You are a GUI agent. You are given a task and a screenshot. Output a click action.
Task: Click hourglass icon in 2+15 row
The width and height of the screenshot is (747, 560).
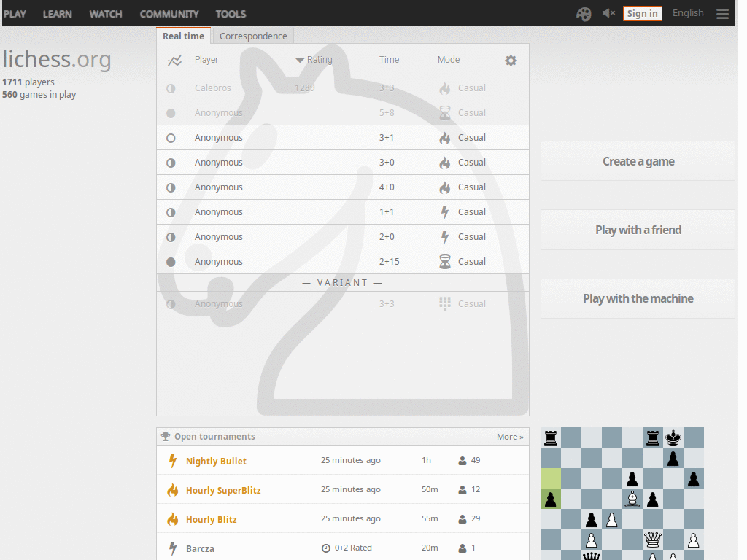[x=444, y=262]
